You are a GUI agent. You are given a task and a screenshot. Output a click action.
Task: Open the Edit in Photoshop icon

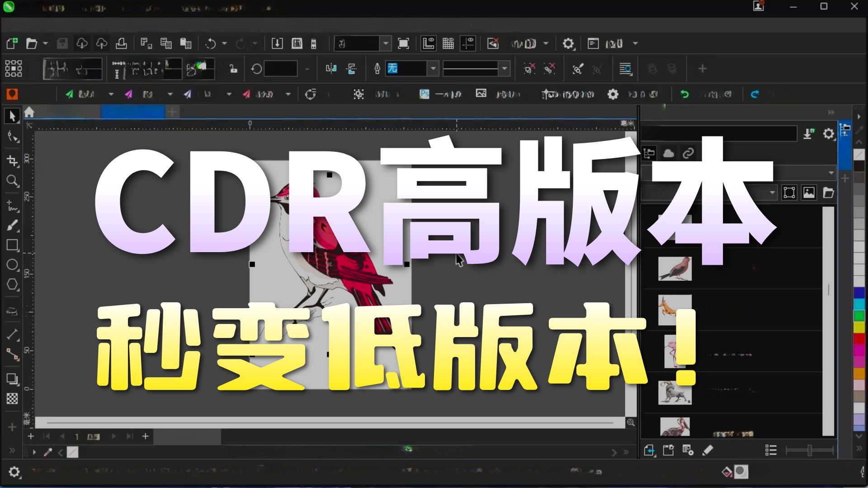424,94
